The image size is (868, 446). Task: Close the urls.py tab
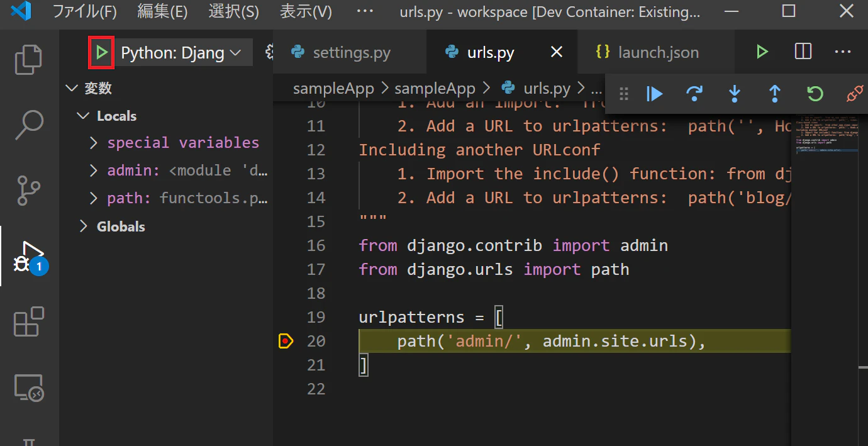(557, 53)
